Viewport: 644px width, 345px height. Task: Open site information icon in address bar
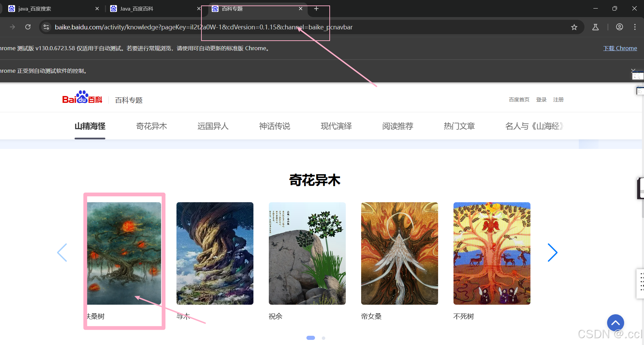(46, 27)
